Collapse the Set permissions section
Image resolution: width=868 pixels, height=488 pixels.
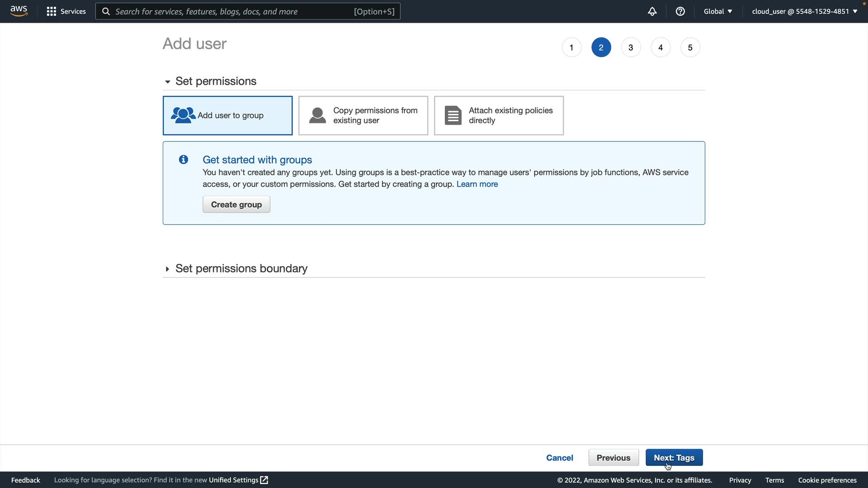coord(167,82)
